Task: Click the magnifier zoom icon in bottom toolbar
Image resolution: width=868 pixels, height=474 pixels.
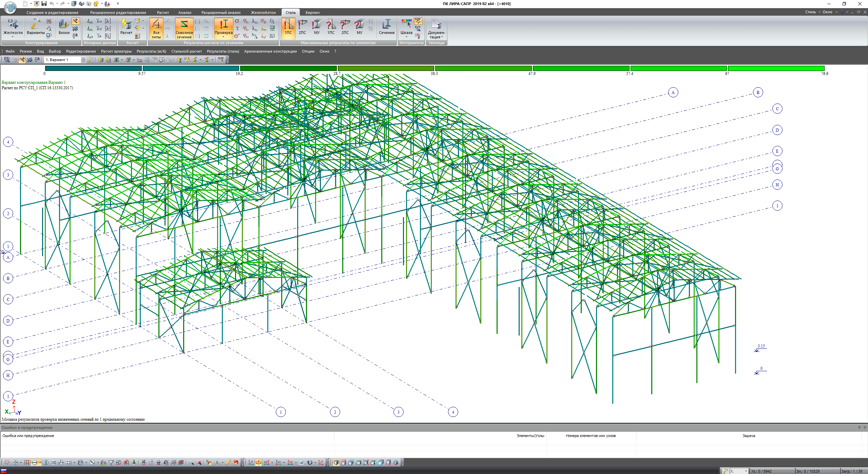Action: tap(191, 462)
